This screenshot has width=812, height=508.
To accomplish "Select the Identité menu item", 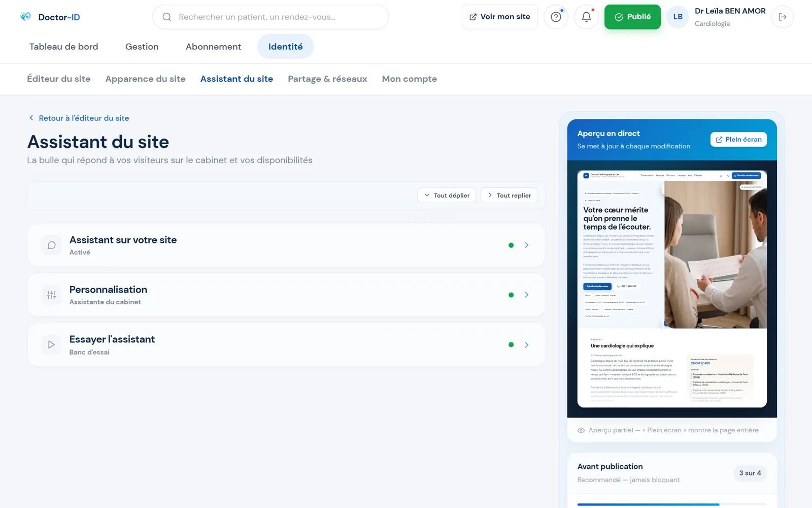I will 286,47.
